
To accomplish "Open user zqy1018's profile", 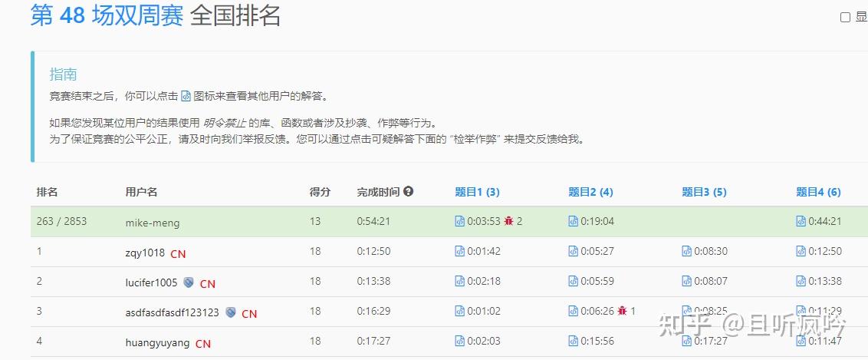I will pyautogui.click(x=145, y=253).
